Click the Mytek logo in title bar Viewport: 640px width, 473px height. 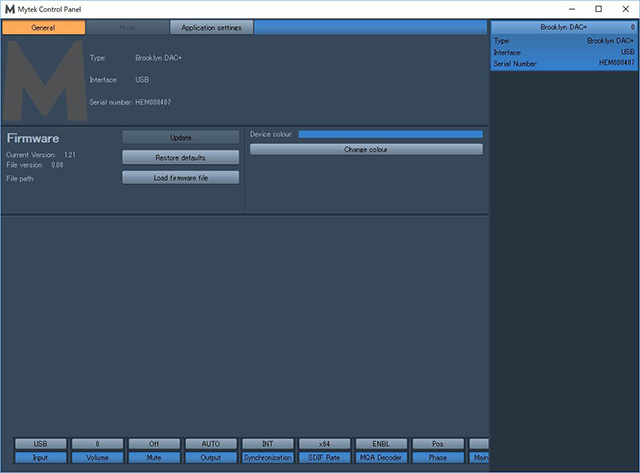(10, 8)
